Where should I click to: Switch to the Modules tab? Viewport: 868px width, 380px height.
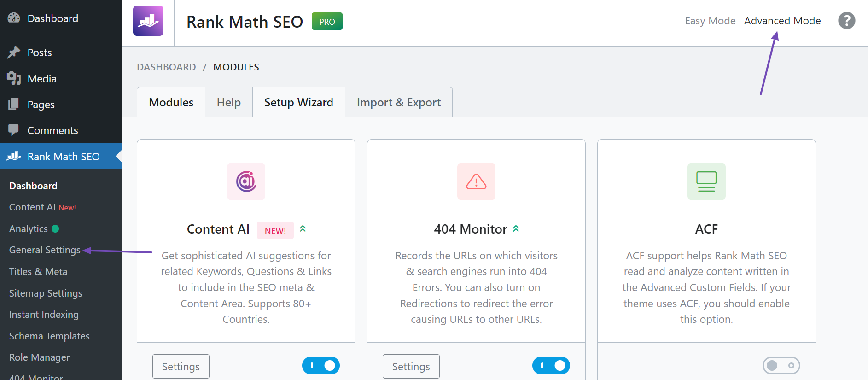171,102
